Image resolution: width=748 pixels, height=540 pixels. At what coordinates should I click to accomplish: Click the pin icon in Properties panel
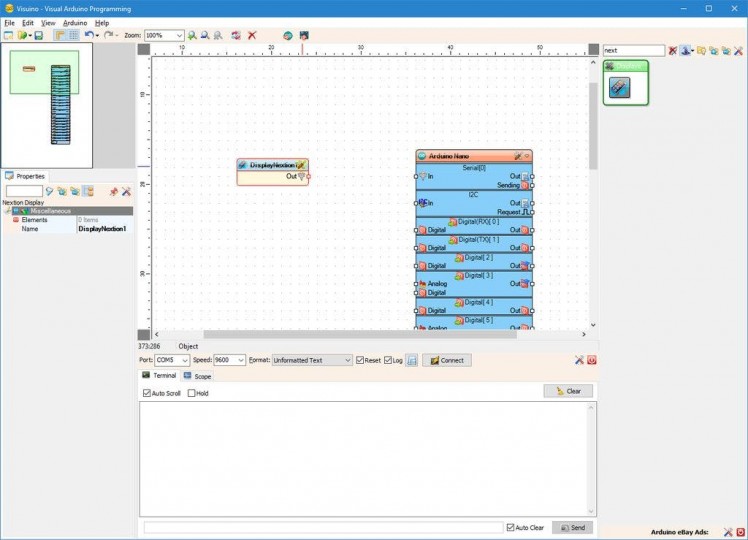[x=113, y=191]
